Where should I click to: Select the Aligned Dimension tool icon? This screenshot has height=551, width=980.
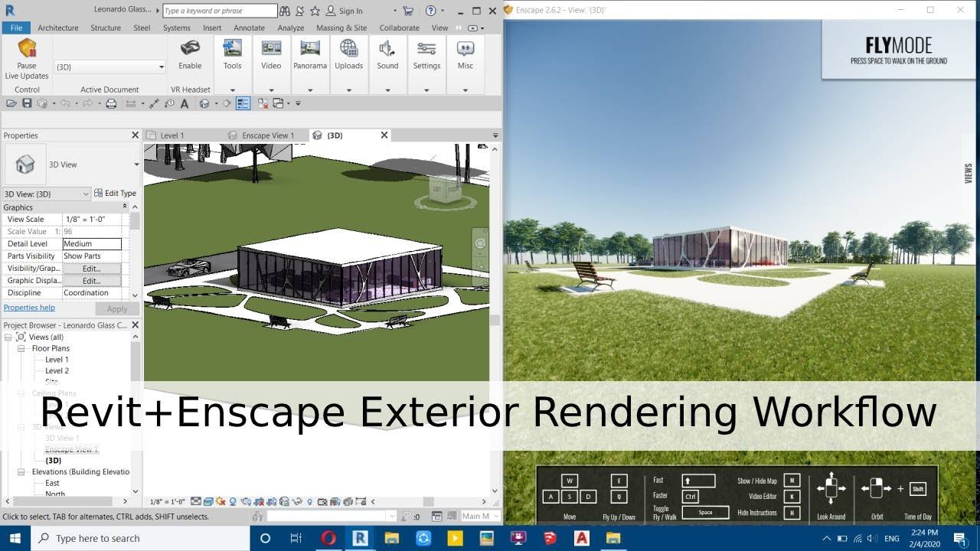154,103
